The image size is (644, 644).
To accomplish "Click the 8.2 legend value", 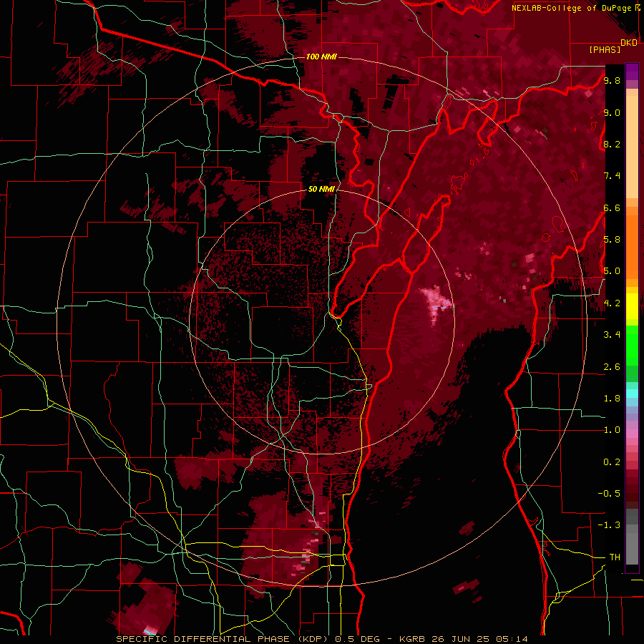I will pyautogui.click(x=612, y=144).
